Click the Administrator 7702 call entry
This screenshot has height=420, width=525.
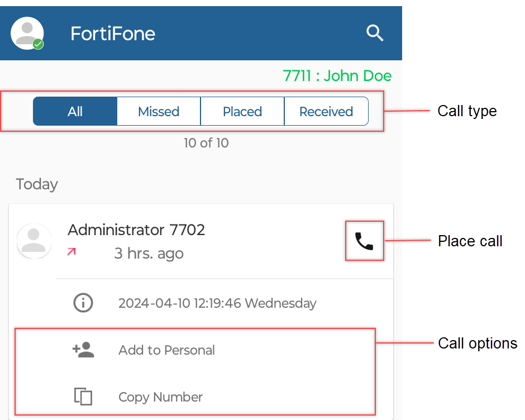[136, 230]
